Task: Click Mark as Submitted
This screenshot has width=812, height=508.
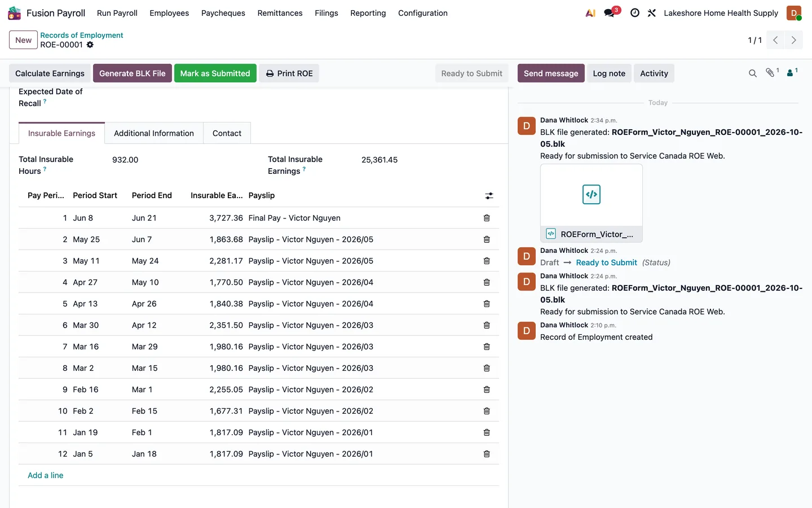Action: [x=215, y=73]
